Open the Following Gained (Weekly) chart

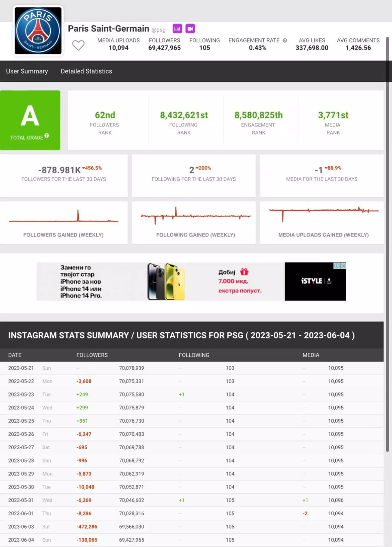[194, 223]
